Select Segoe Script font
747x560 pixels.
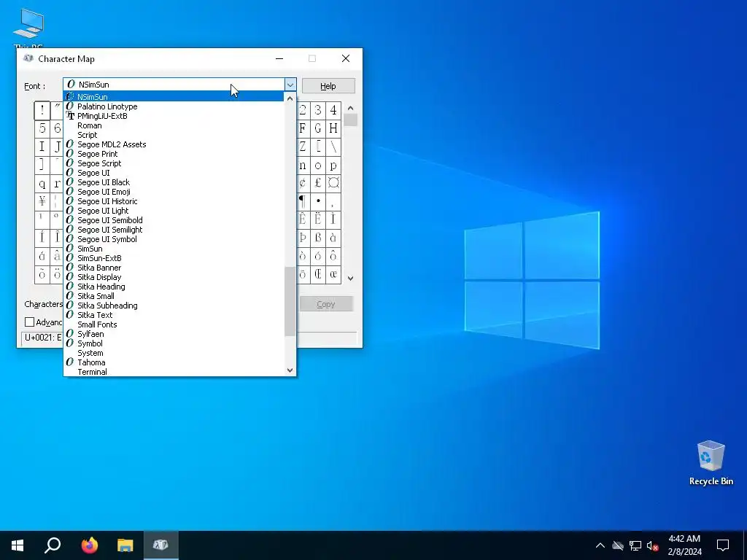(x=174, y=163)
